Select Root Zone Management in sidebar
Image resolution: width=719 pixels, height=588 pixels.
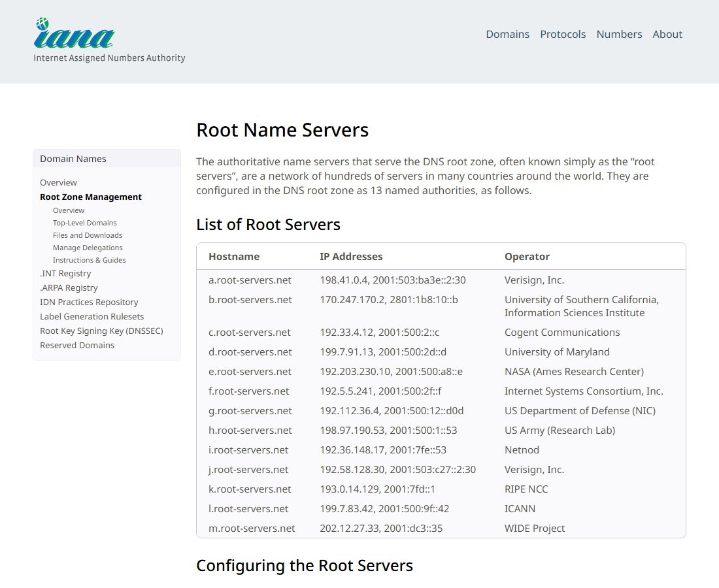pyautogui.click(x=91, y=197)
